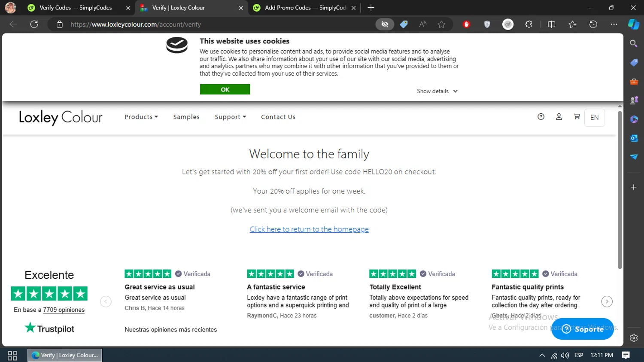Add a sidebar app plus icon
This screenshot has width=644, height=362.
tap(634, 187)
